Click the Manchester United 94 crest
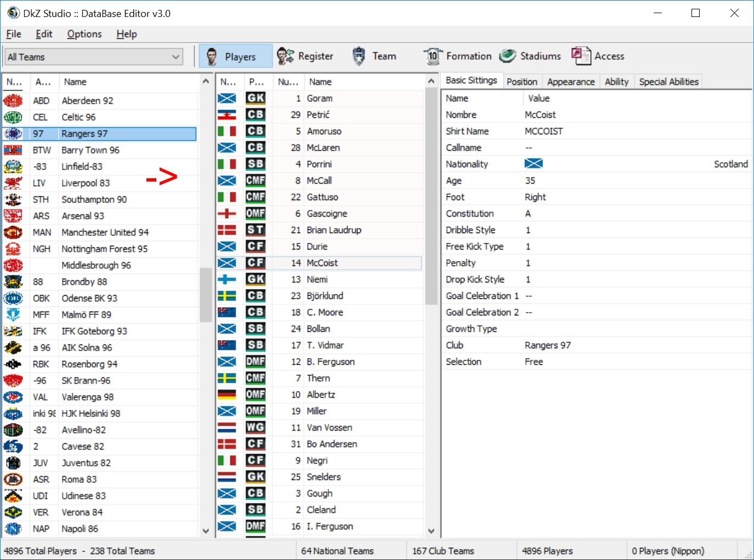The image size is (754, 560). click(x=13, y=233)
